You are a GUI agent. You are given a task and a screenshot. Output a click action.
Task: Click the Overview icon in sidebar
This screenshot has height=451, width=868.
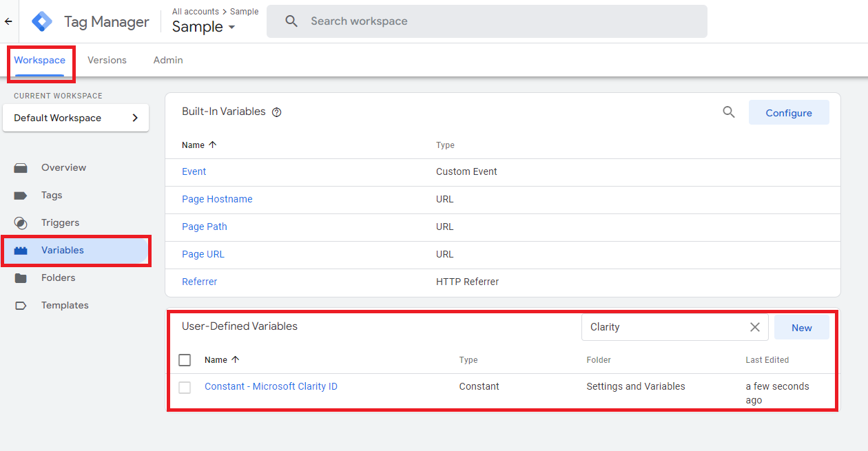[x=21, y=167]
